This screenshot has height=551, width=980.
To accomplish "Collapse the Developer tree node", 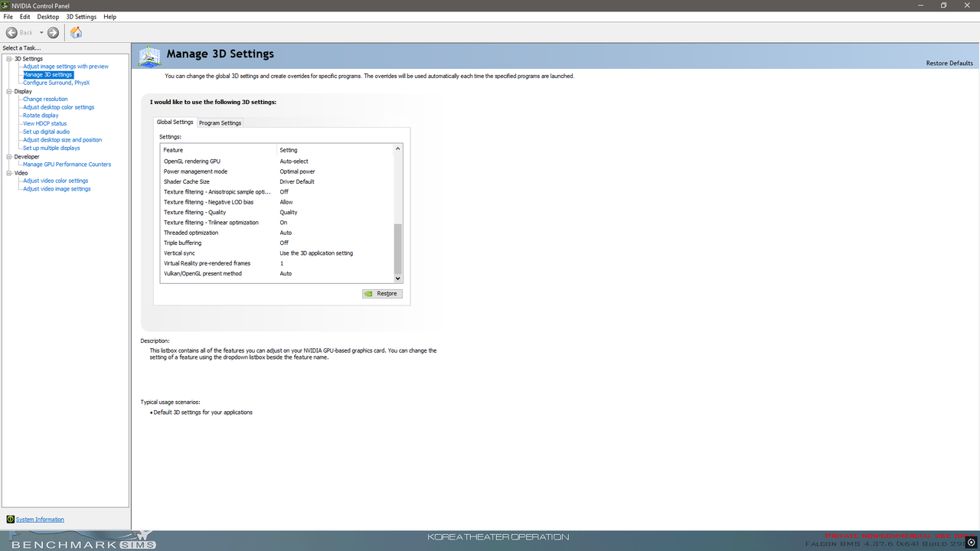I will coord(9,156).
